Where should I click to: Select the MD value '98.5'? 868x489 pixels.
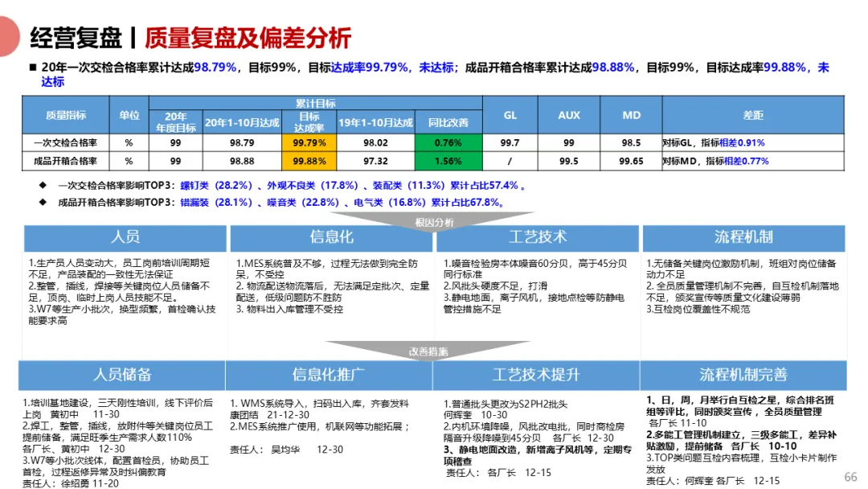[x=631, y=142]
